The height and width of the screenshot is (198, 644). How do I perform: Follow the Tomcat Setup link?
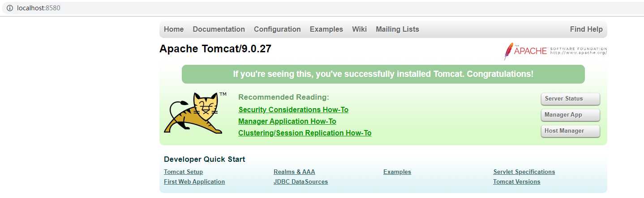coord(183,172)
